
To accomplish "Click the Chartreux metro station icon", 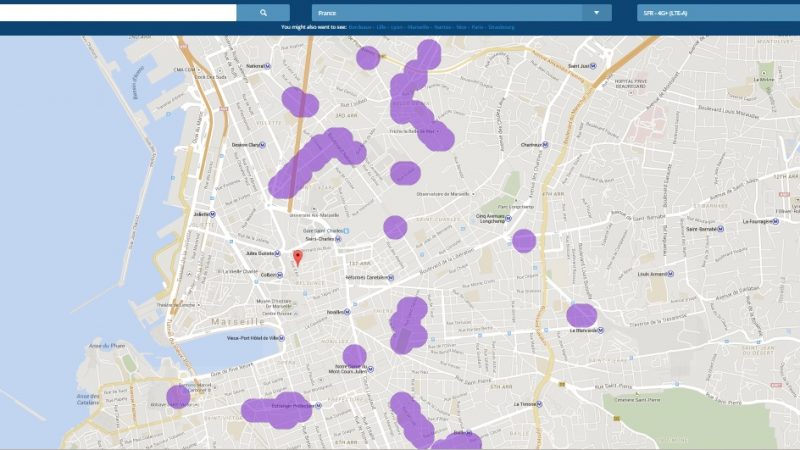I will pos(546,145).
